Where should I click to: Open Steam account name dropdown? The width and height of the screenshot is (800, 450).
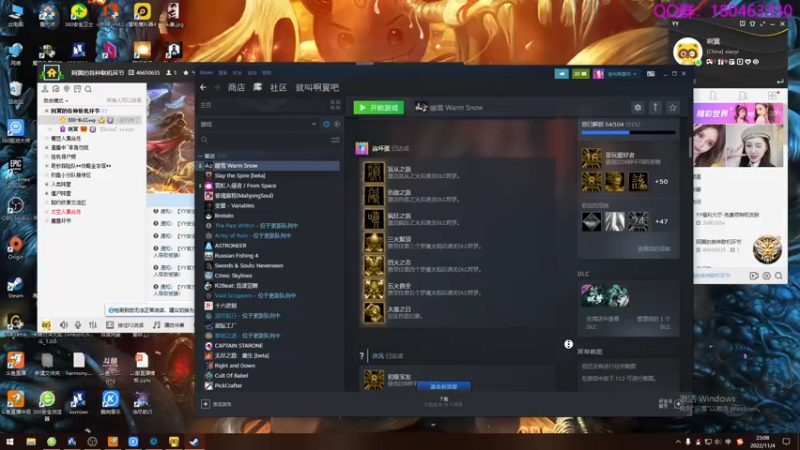[x=621, y=74]
